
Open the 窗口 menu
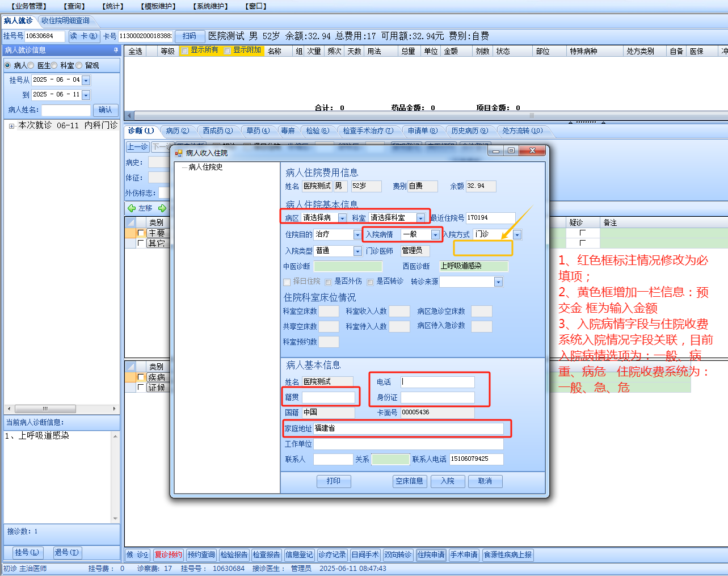point(256,6)
